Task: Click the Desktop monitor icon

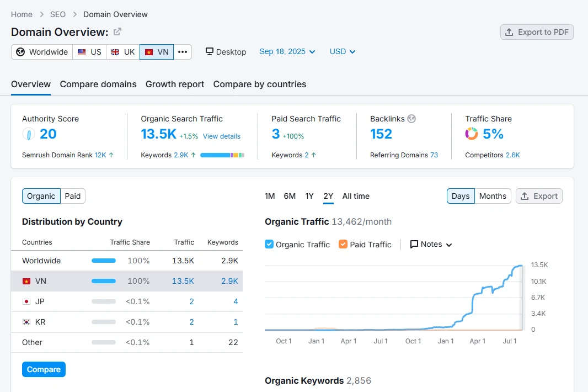Action: (210, 51)
